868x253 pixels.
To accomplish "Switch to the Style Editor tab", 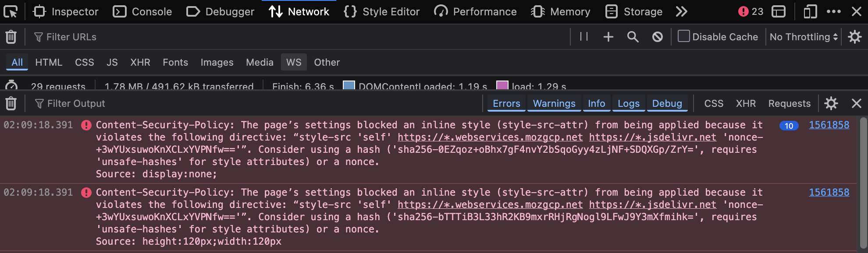I will pyautogui.click(x=382, y=12).
